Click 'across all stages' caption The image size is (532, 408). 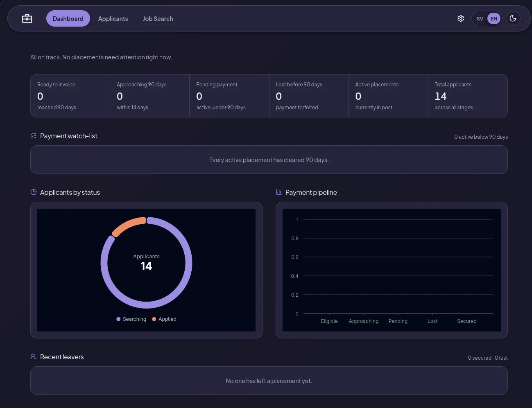pos(454,107)
